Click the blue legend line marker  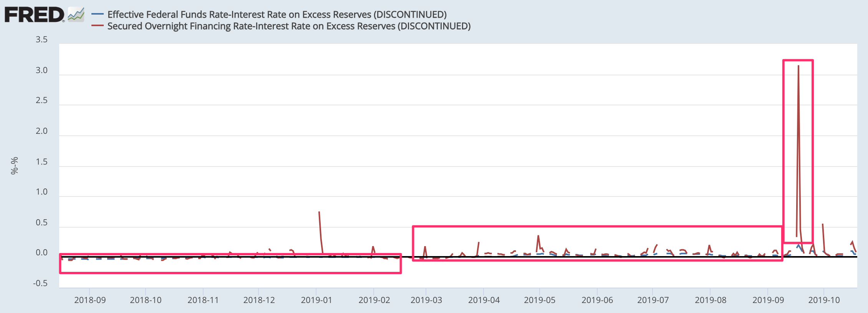click(98, 14)
